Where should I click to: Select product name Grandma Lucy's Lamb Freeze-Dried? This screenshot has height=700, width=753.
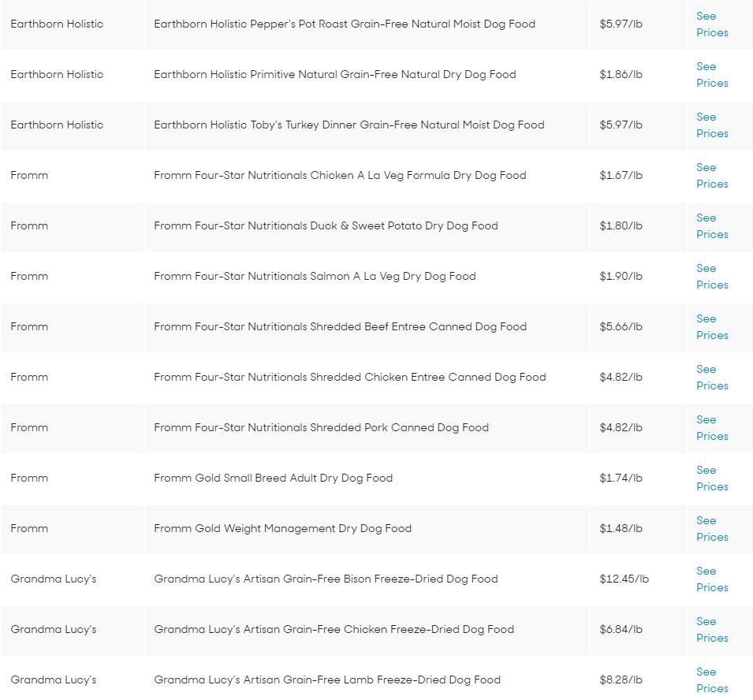click(x=327, y=680)
